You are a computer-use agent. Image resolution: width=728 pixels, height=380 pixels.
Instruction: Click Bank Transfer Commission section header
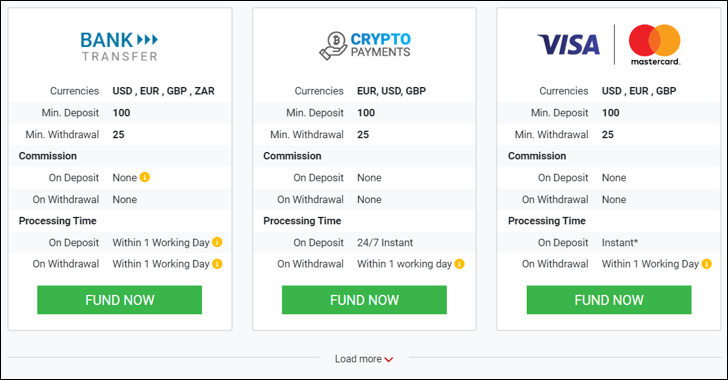(x=48, y=156)
